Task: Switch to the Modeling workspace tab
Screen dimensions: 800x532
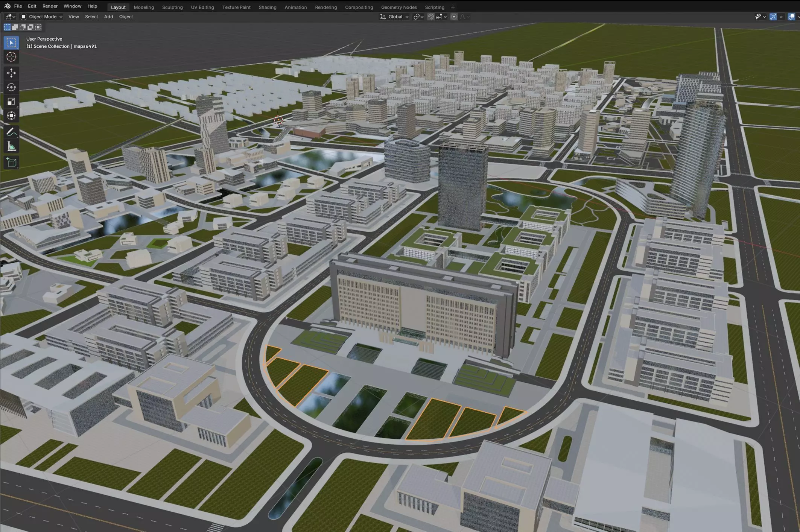Action: (x=144, y=7)
